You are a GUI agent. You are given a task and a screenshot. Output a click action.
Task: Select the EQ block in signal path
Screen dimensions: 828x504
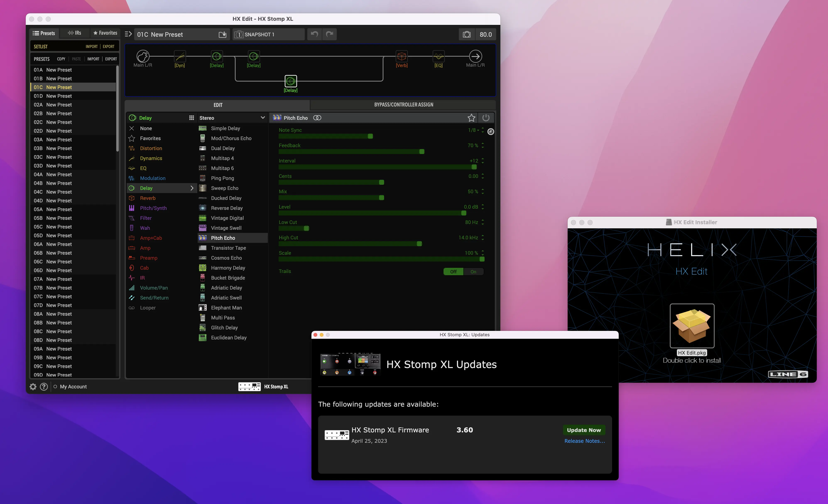(438, 57)
